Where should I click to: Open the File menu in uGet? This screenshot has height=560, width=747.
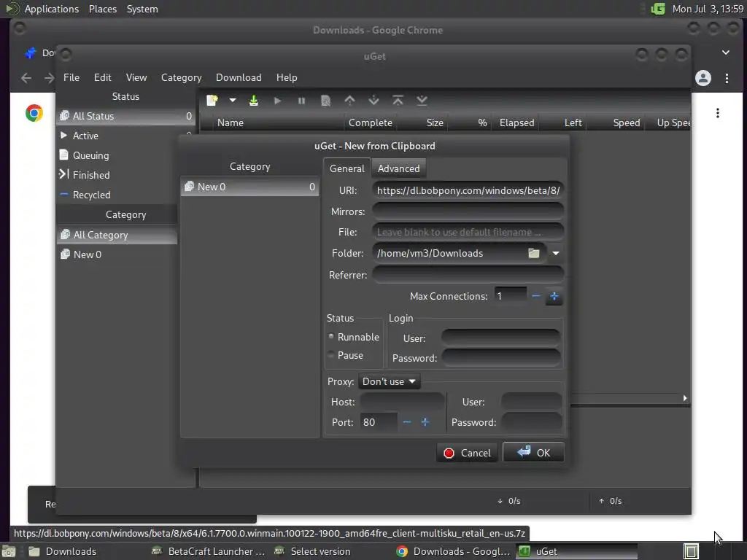tap(71, 77)
